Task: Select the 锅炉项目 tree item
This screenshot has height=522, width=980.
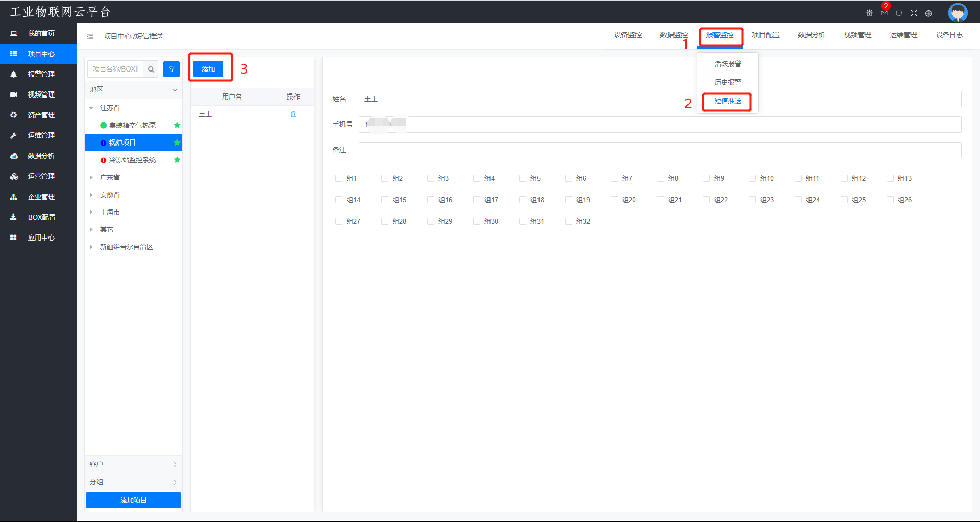Action: coord(133,143)
